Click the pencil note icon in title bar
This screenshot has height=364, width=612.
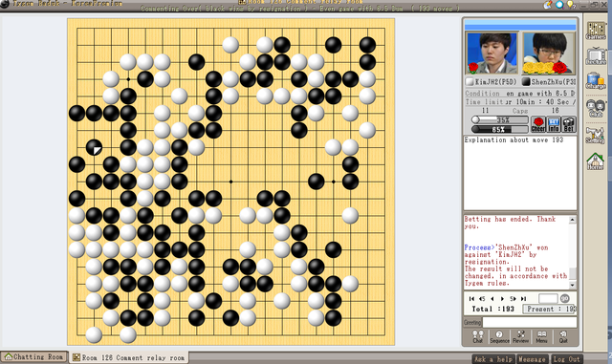pyautogui.click(x=548, y=4)
